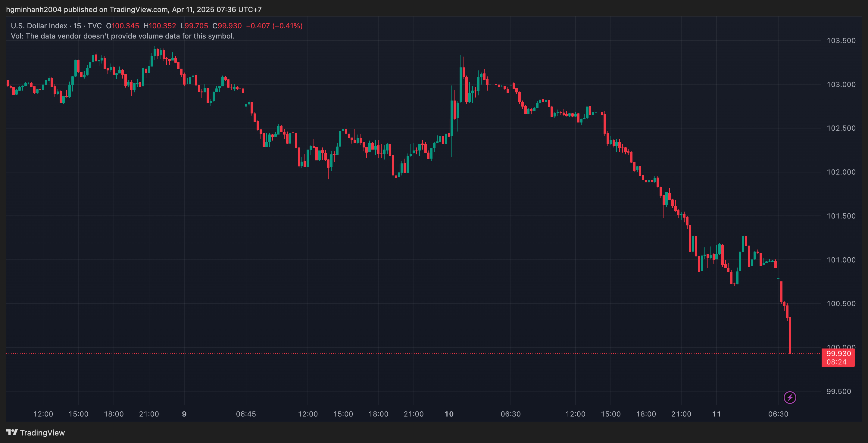Image resolution: width=868 pixels, height=443 pixels.
Task: Click the High value H100.352
Action: click(x=160, y=26)
